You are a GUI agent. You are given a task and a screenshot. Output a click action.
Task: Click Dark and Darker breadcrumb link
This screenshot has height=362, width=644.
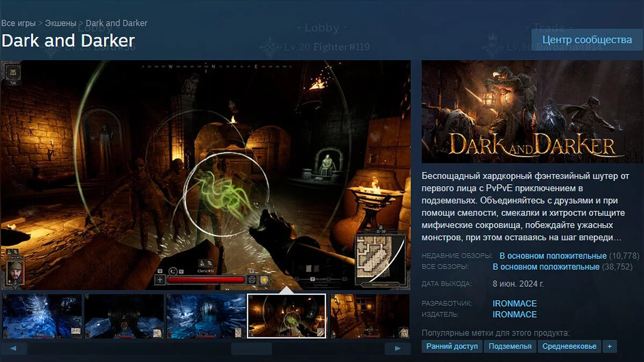coord(116,23)
